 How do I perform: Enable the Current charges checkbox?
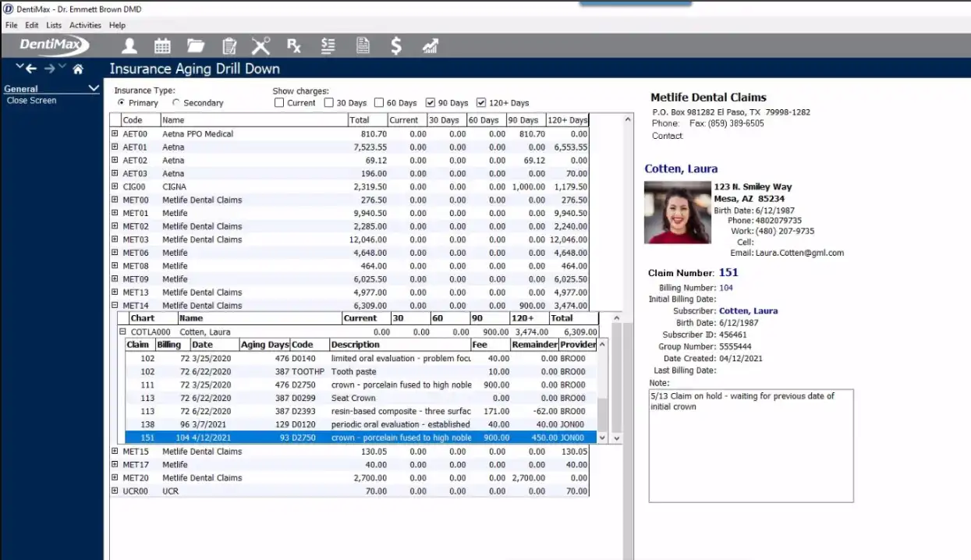coord(278,102)
